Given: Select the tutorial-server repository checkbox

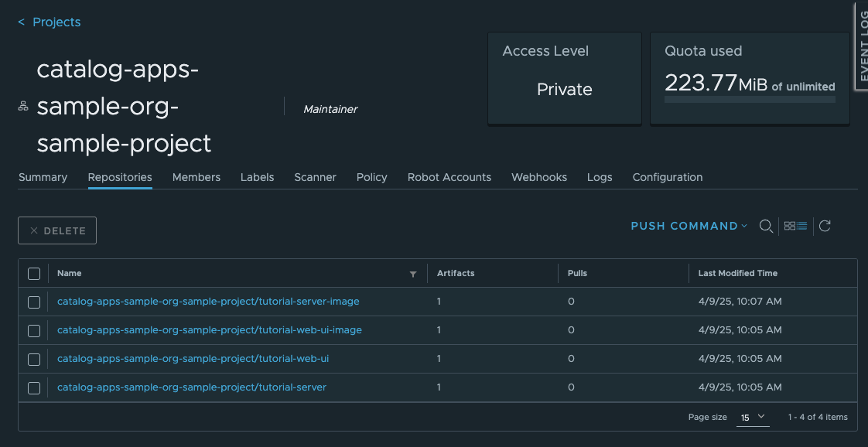Looking at the screenshot, I should point(34,388).
